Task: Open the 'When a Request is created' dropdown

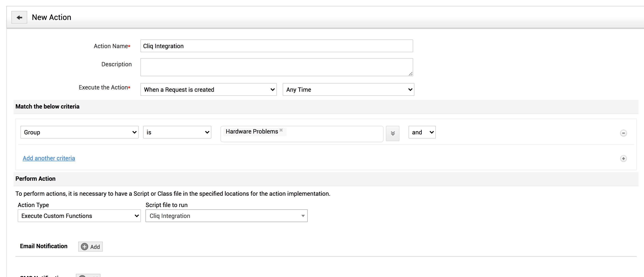Action: [x=208, y=90]
